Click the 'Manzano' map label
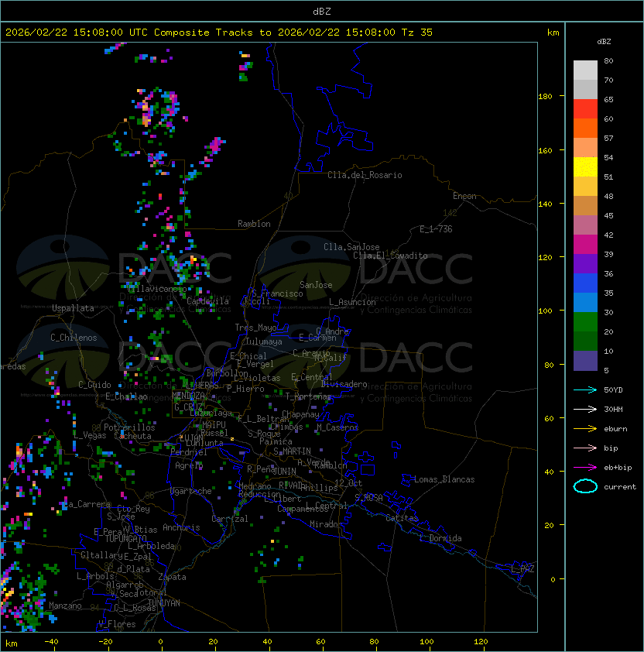The image size is (644, 652). (x=65, y=606)
